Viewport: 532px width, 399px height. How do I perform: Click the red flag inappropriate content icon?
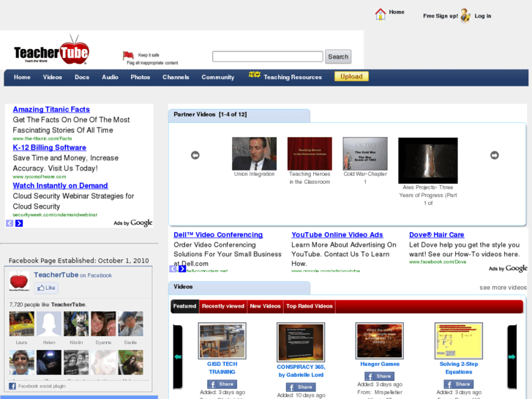tap(128, 56)
